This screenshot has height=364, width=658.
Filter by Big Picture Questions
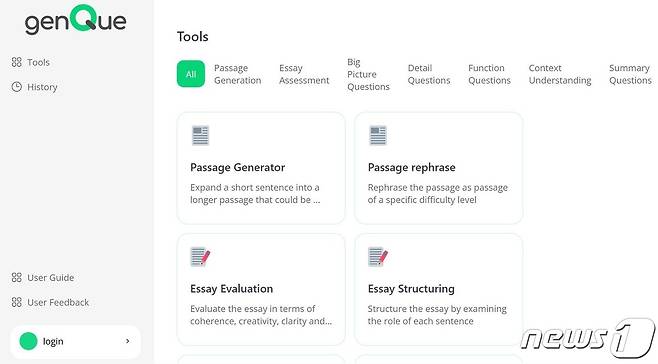pyautogui.click(x=368, y=74)
